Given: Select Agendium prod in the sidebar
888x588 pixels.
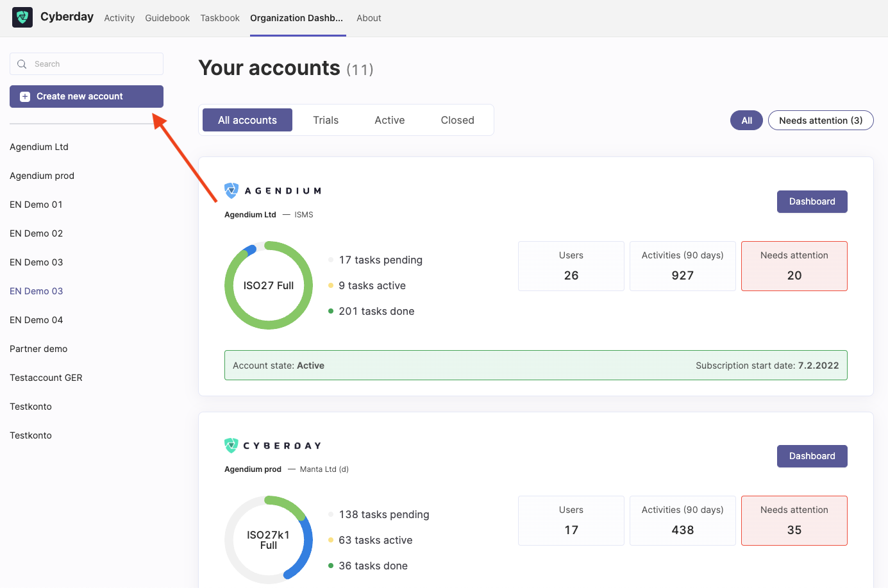Looking at the screenshot, I should 42,176.
